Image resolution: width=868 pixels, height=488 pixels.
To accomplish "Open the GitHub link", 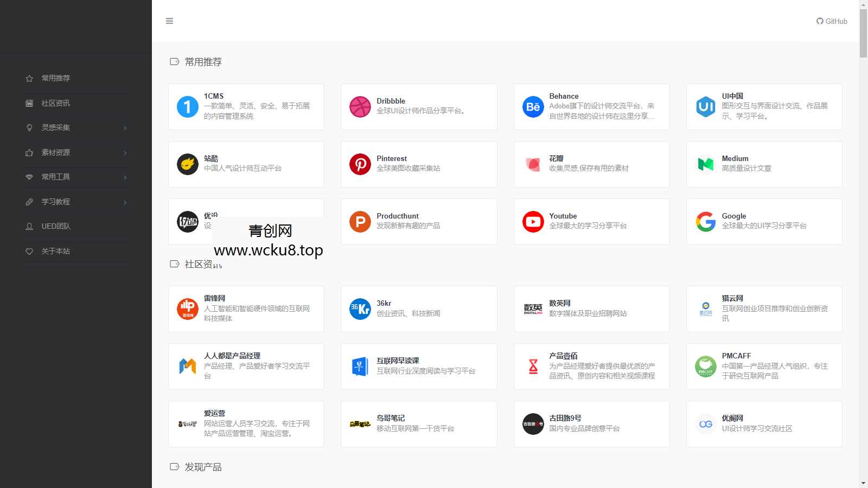I will (831, 21).
